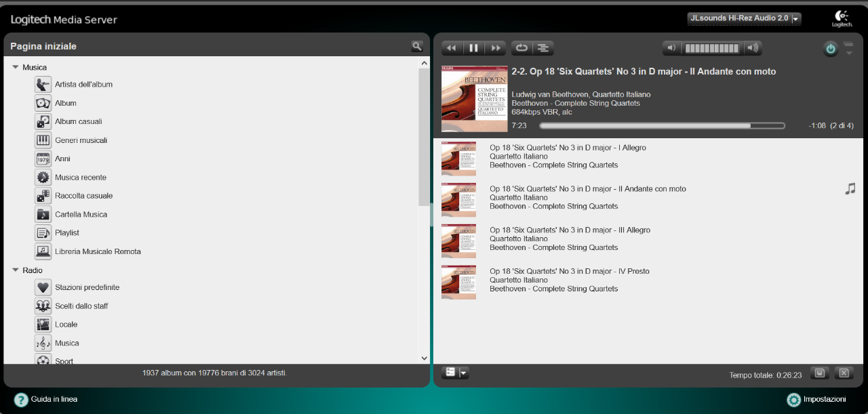The image size is (868, 414).
Task: Open the now-playing Complete String Quartets album link
Action: coord(576,103)
